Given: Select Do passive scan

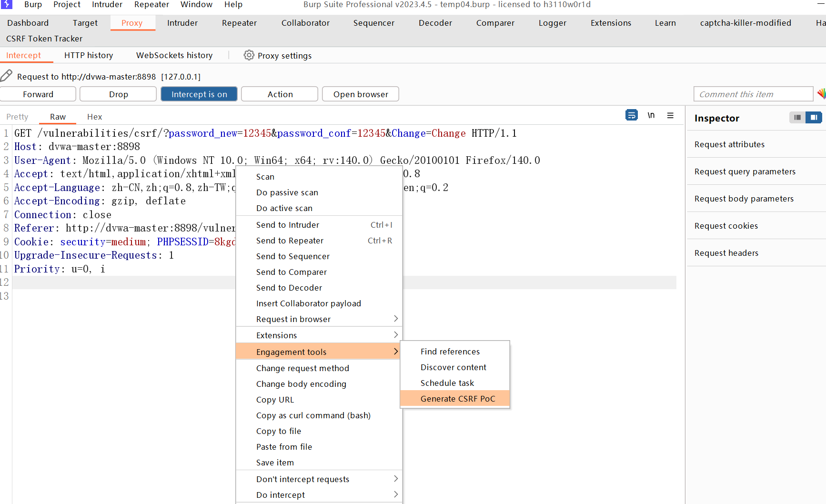Looking at the screenshot, I should (319, 192).
